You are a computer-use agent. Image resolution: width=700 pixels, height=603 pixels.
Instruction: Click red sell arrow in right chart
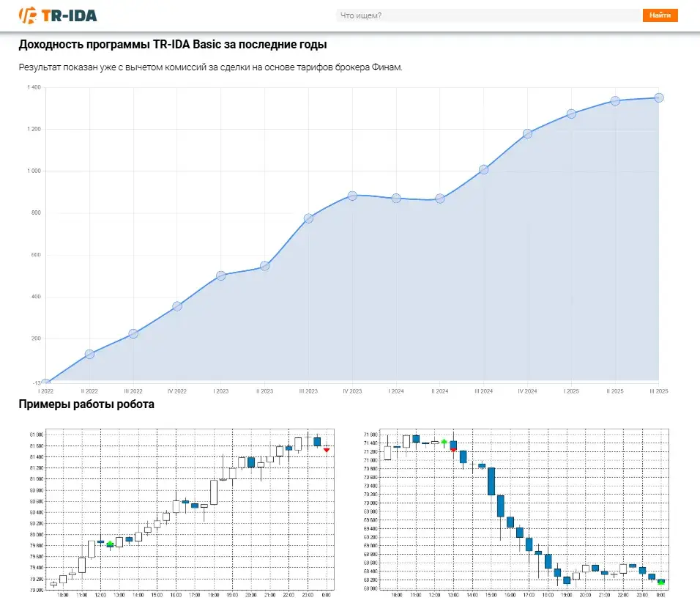tap(453, 450)
